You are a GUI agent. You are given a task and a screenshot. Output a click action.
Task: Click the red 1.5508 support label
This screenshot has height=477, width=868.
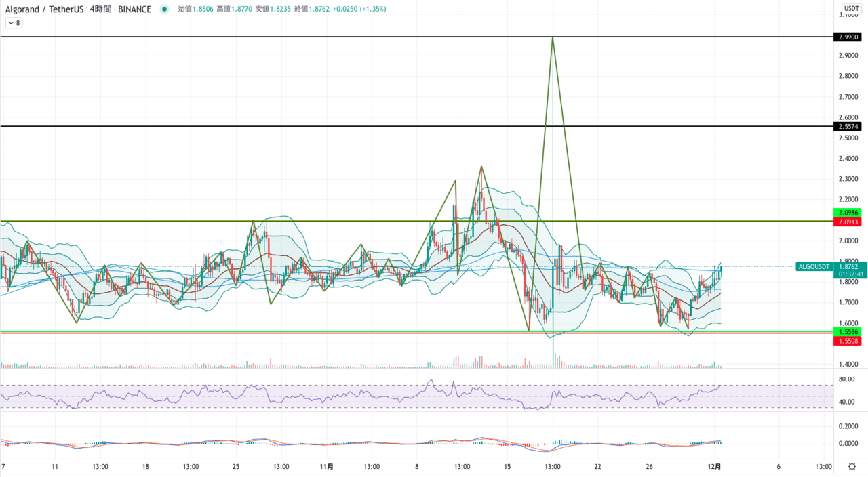(849, 341)
